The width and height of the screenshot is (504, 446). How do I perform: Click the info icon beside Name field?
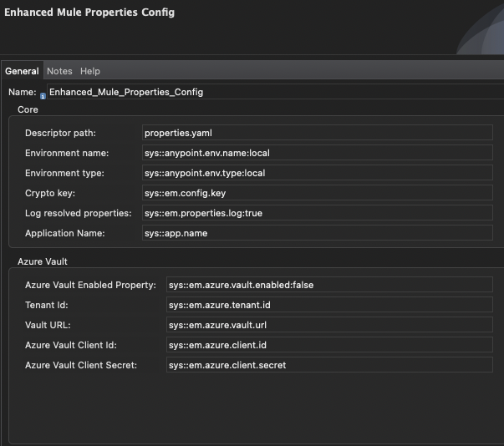(43, 96)
